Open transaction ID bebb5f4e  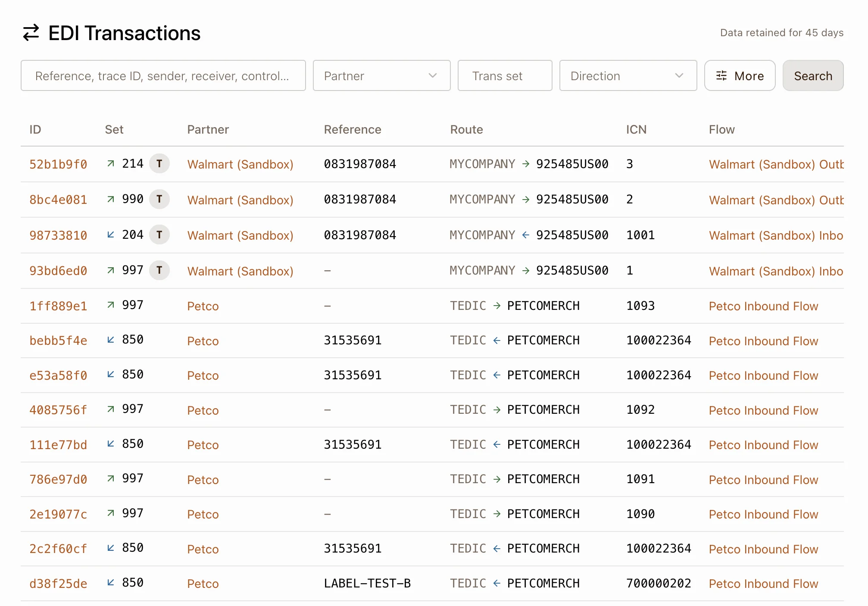(x=58, y=341)
